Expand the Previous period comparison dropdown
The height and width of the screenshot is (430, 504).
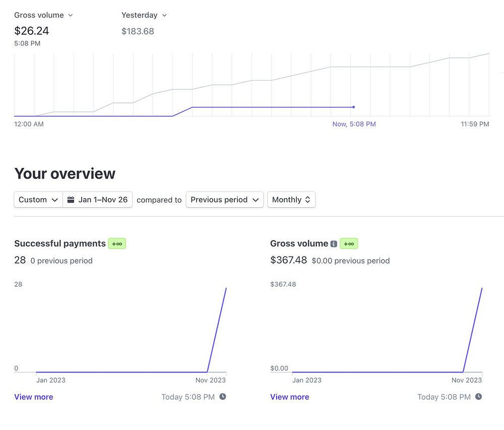[x=224, y=200]
